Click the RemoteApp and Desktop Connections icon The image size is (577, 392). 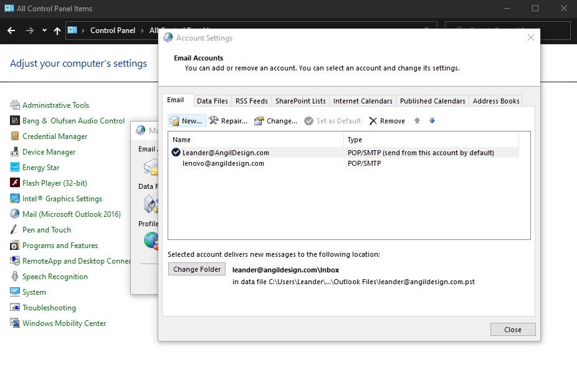coord(15,261)
